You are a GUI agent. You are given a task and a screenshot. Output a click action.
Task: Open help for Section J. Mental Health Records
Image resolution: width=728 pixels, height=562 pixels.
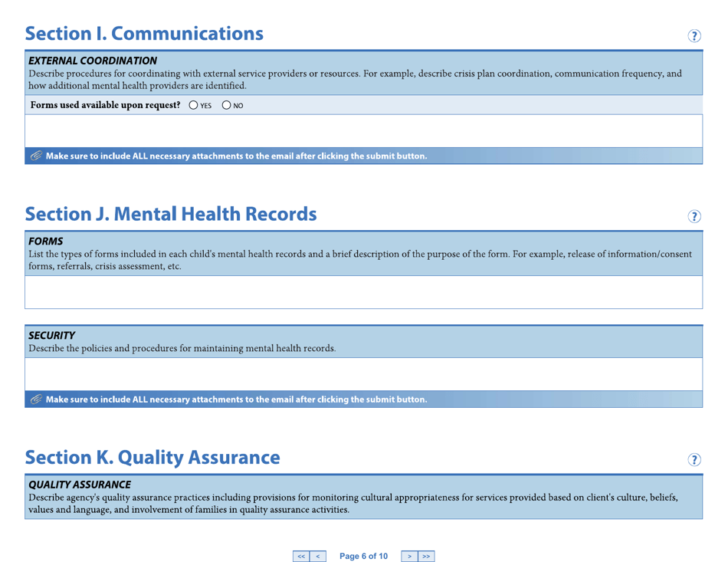[694, 216]
